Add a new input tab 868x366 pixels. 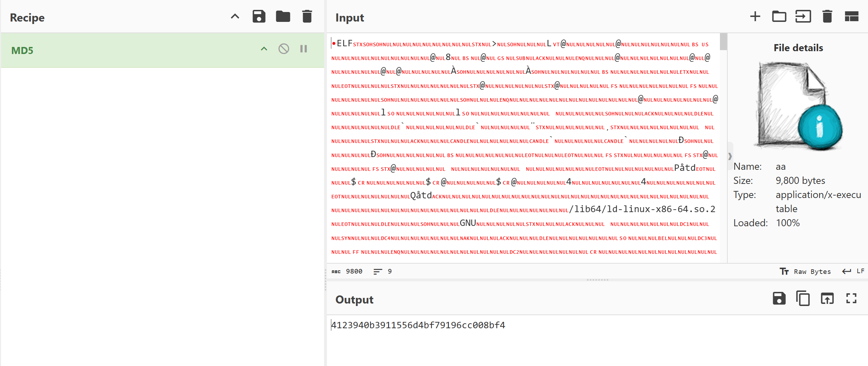[x=755, y=17]
